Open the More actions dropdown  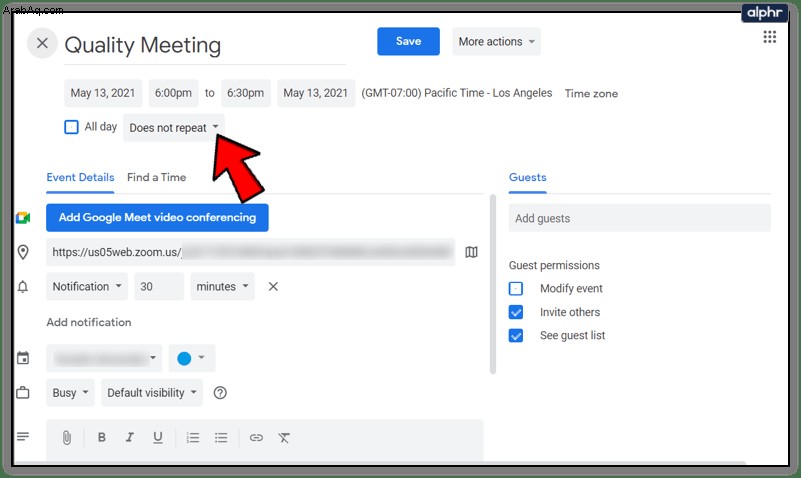496,41
